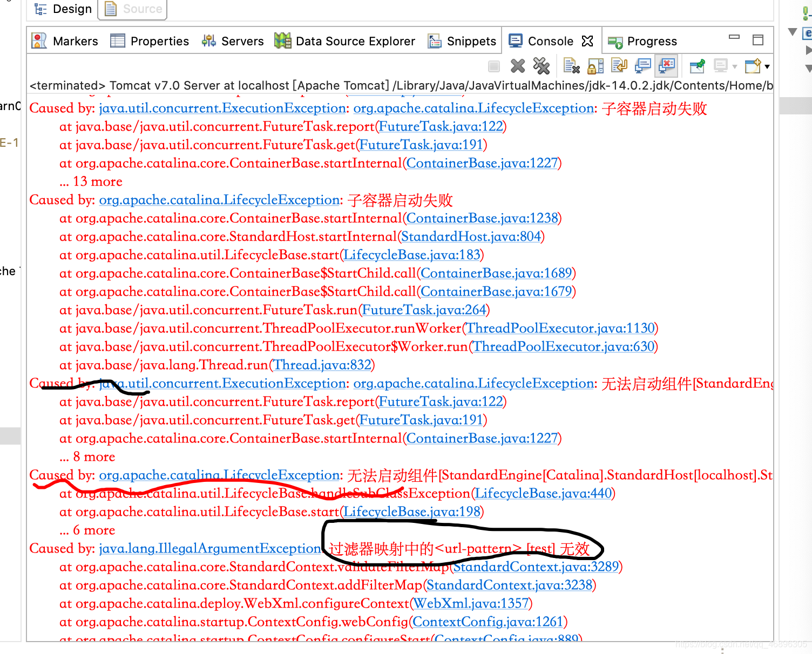The height and width of the screenshot is (654, 812).
Task: Click Remove All Terminated Launches icon
Action: [542, 66]
